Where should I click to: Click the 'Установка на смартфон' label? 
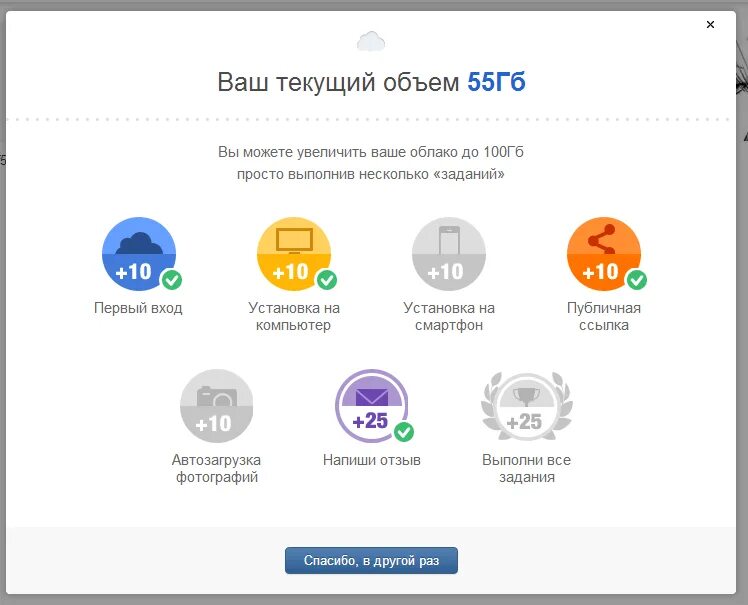click(x=449, y=316)
